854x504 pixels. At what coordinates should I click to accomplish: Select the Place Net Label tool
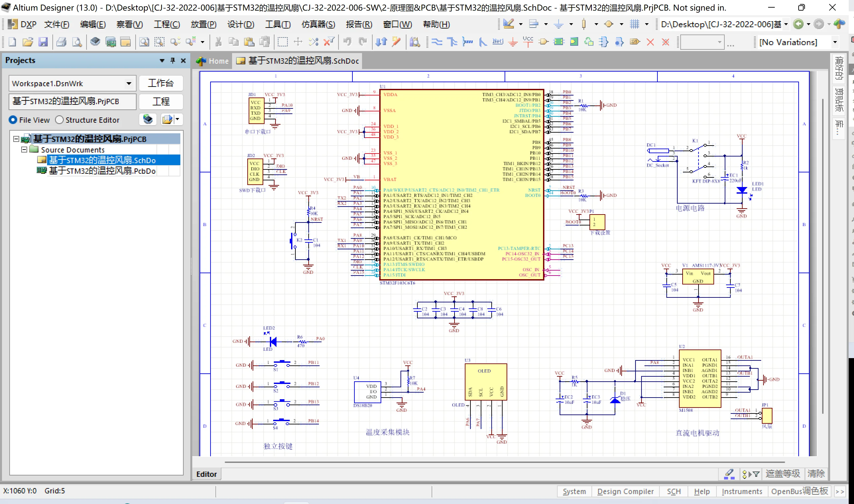click(498, 42)
